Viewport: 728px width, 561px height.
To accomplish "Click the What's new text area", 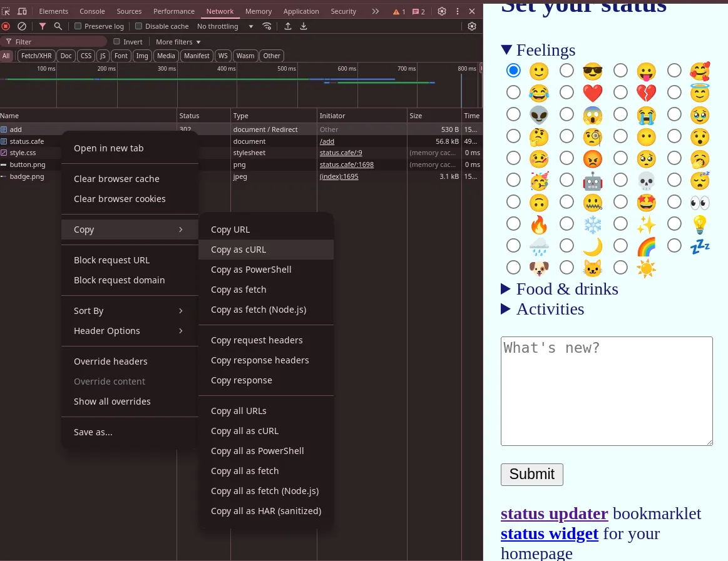I will [607, 391].
